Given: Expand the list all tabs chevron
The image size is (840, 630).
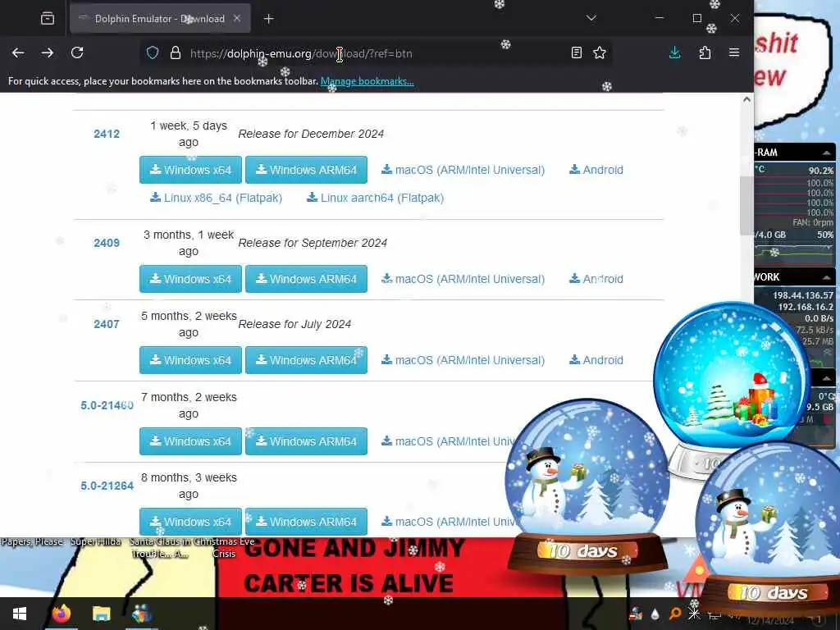Looking at the screenshot, I should pyautogui.click(x=591, y=18).
